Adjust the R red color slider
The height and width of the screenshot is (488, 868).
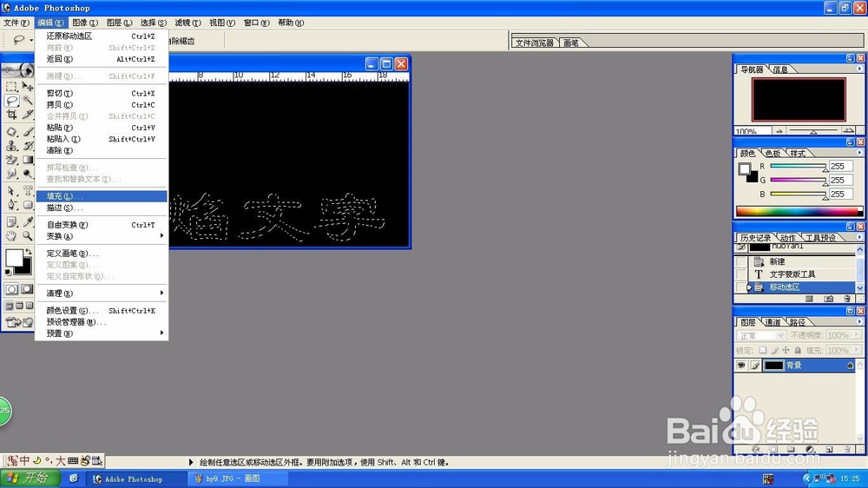[798, 166]
